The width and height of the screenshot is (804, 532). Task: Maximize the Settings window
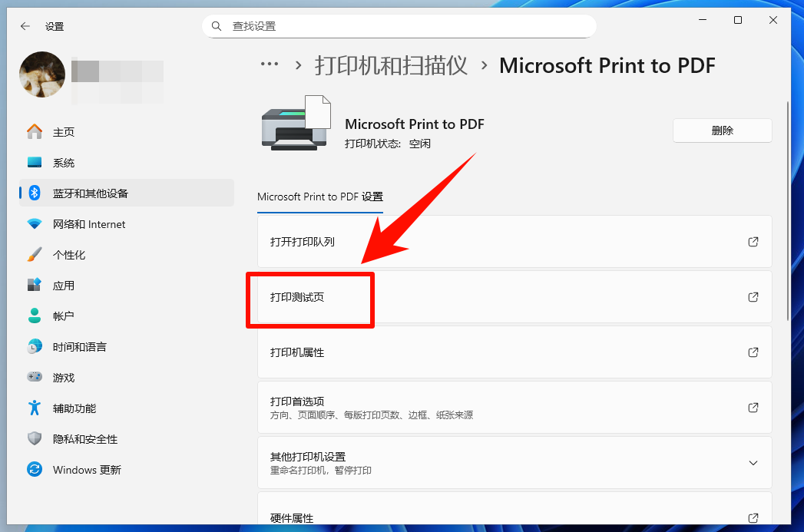tap(738, 20)
